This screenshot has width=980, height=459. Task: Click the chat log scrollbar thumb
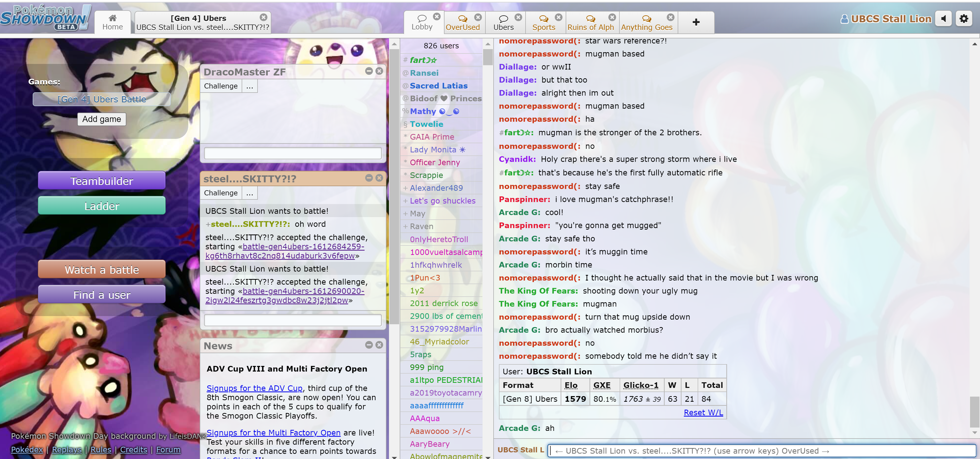point(974,411)
